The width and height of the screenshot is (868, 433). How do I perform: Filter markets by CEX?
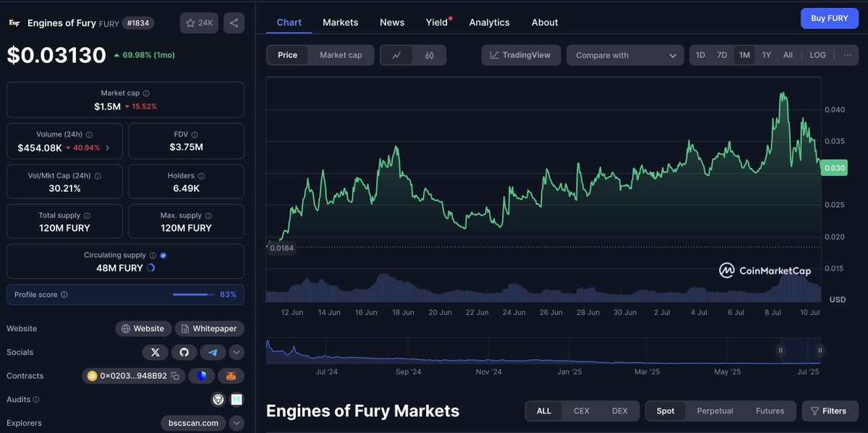tap(582, 411)
